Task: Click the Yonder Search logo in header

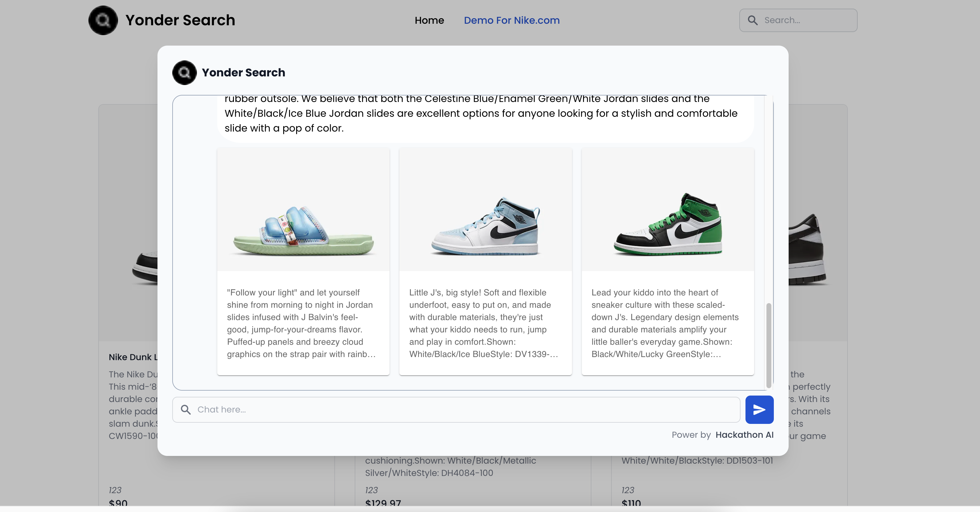Action: (103, 20)
